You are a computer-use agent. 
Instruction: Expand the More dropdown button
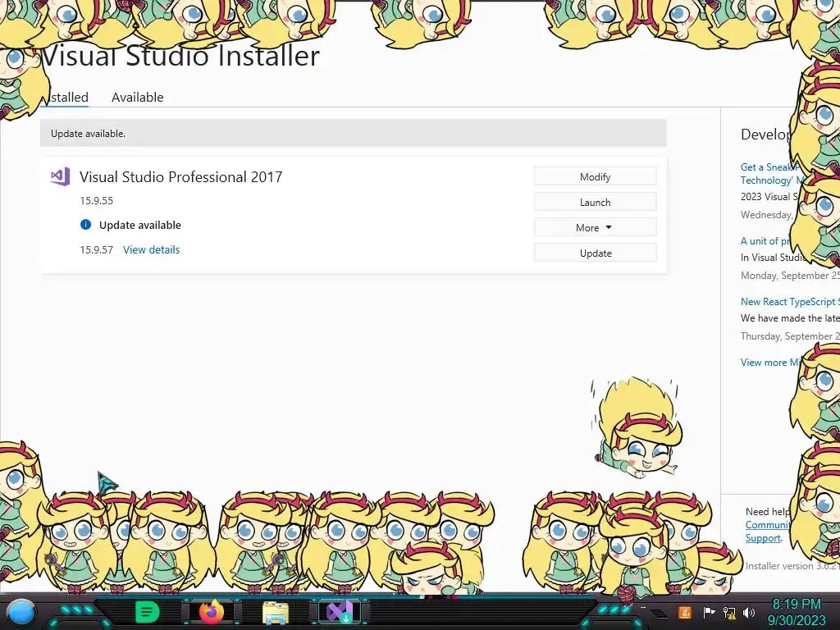tap(596, 228)
